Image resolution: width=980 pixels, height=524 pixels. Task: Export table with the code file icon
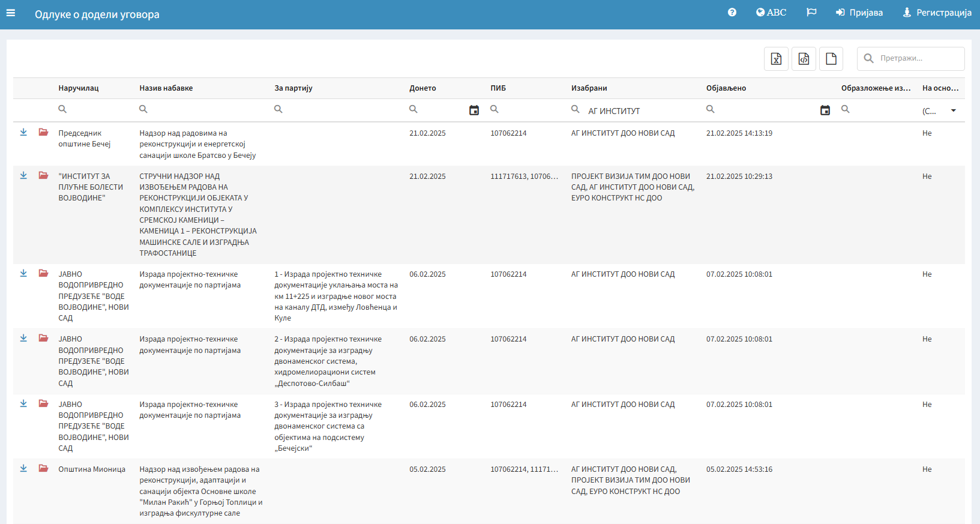tap(804, 59)
